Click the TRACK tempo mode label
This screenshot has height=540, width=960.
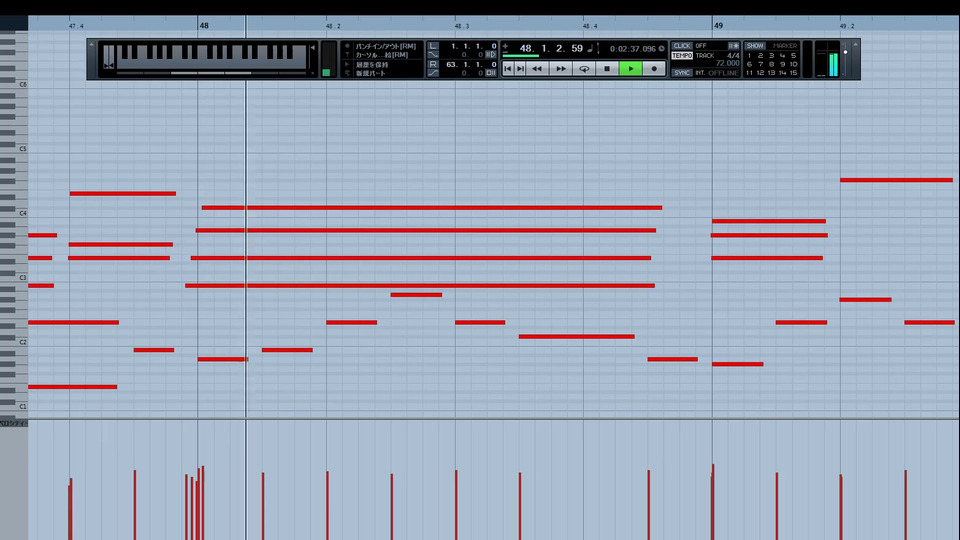click(705, 55)
